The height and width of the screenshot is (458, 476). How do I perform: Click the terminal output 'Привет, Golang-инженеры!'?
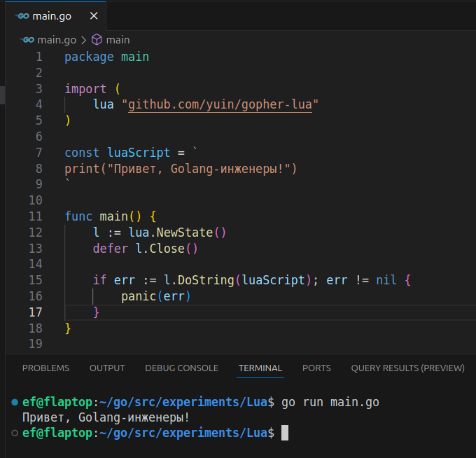click(106, 417)
